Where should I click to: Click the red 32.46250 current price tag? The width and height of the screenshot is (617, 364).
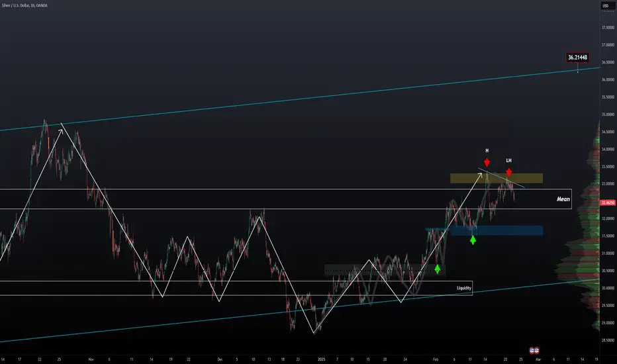click(x=608, y=203)
